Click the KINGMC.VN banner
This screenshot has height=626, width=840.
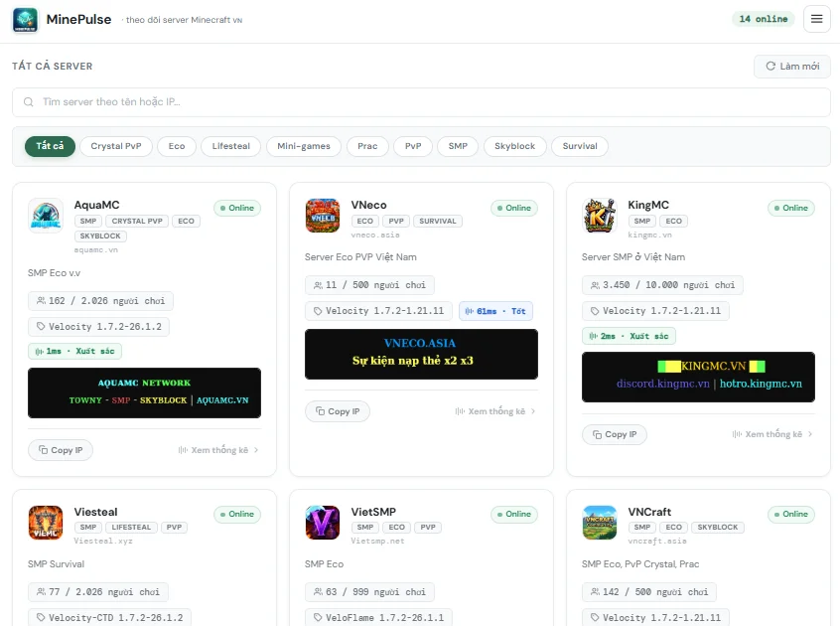click(699, 378)
